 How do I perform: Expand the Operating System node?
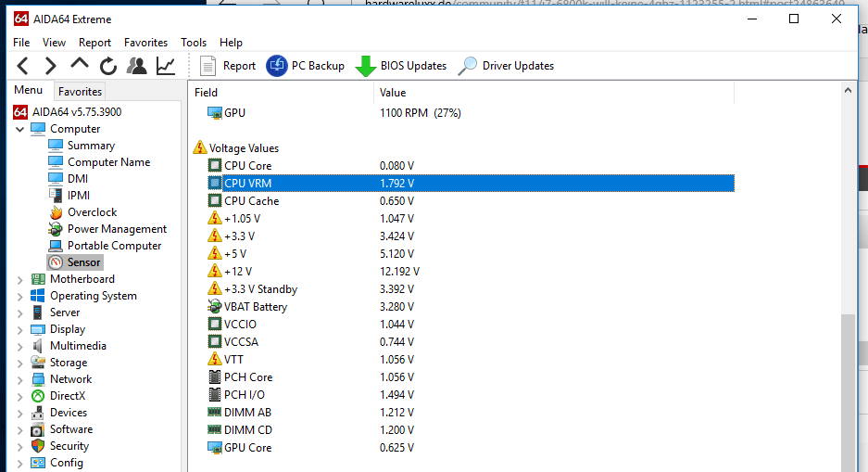pyautogui.click(x=20, y=297)
